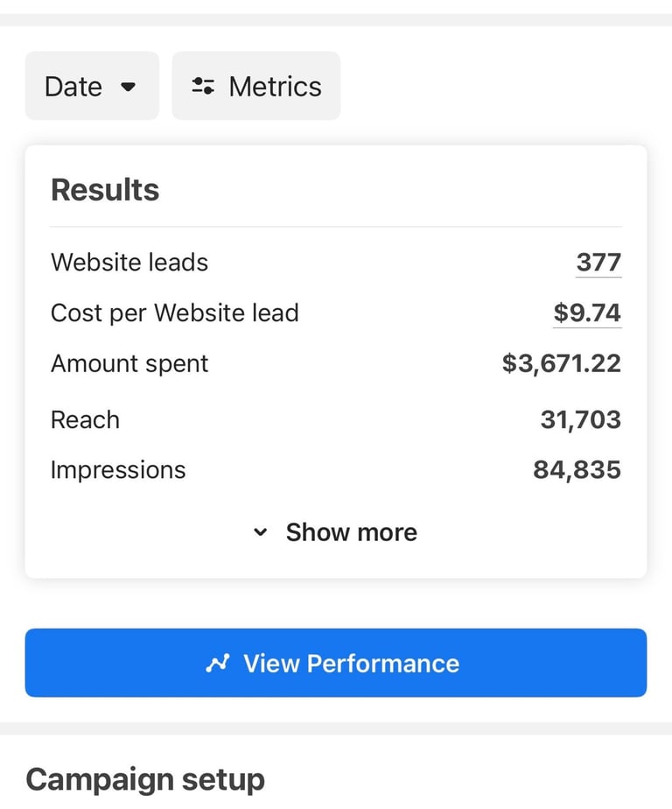The image size is (672, 809).
Task: Click the Show more text
Action: 351,532
